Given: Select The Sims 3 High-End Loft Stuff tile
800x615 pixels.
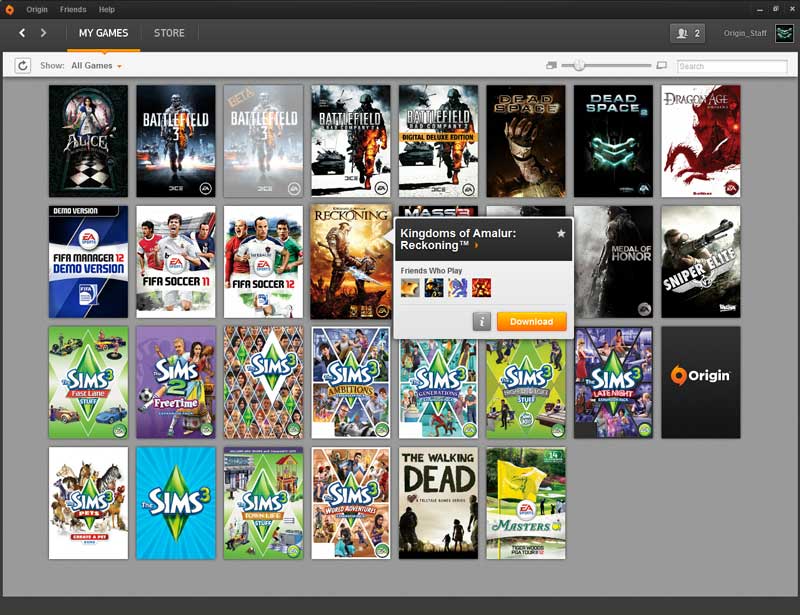Looking at the screenshot, I should (526, 389).
